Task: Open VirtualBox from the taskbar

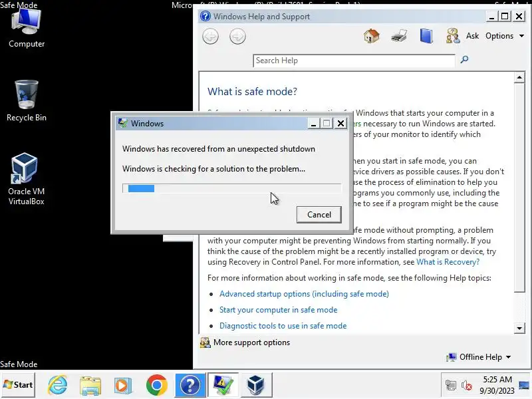Action: (256, 385)
